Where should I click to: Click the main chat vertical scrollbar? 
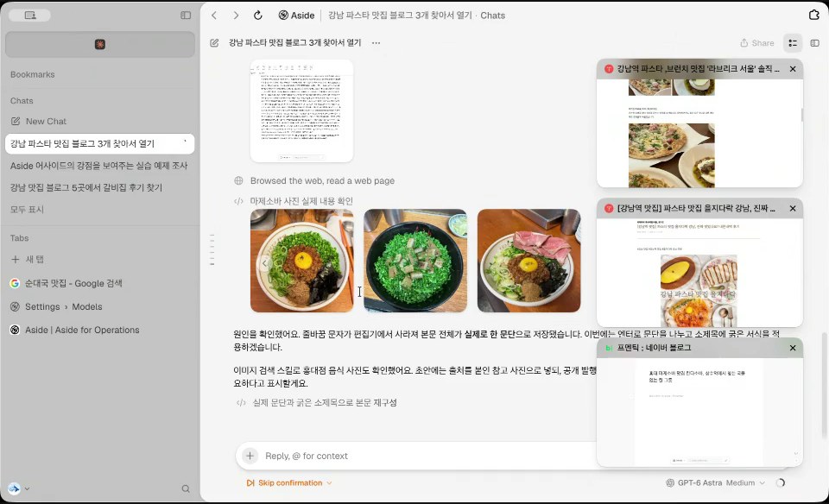click(x=824, y=385)
